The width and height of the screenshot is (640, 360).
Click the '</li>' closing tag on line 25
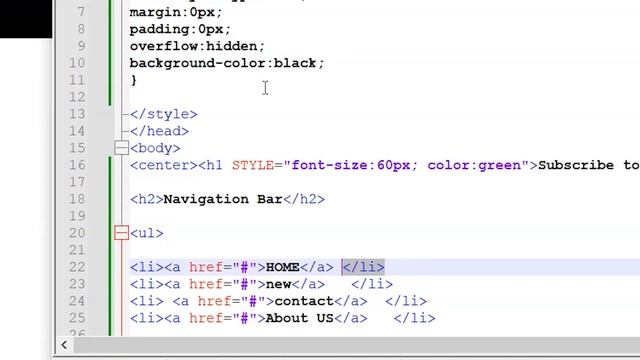tap(414, 318)
